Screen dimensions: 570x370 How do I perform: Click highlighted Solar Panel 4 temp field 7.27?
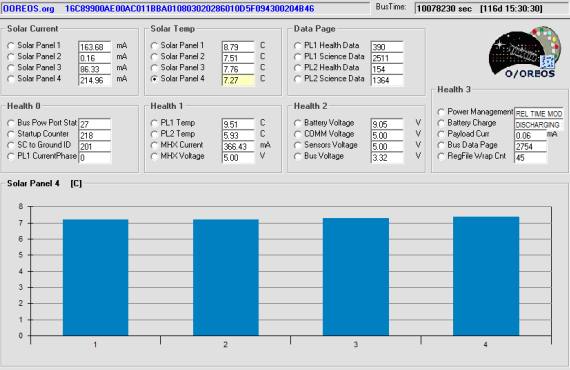[238, 80]
